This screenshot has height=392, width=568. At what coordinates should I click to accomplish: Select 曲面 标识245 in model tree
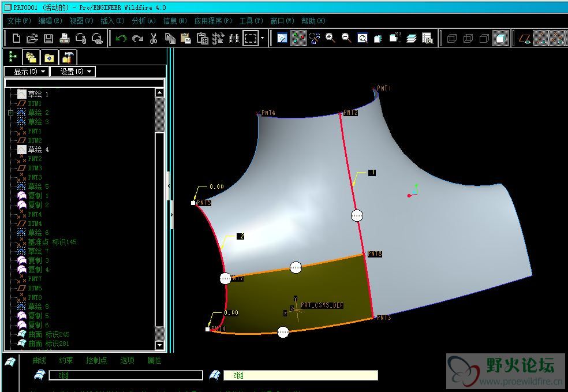coord(43,334)
